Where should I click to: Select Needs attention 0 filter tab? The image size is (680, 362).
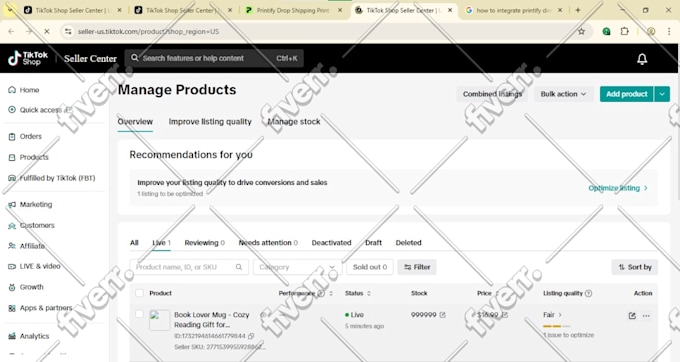pyautogui.click(x=268, y=243)
